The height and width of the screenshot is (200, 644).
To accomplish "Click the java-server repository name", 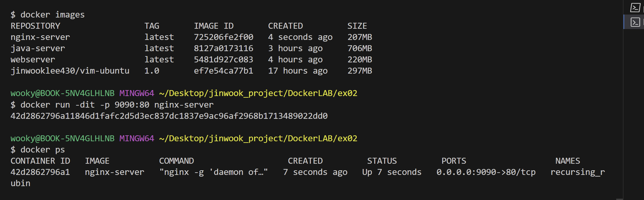I will point(38,49).
